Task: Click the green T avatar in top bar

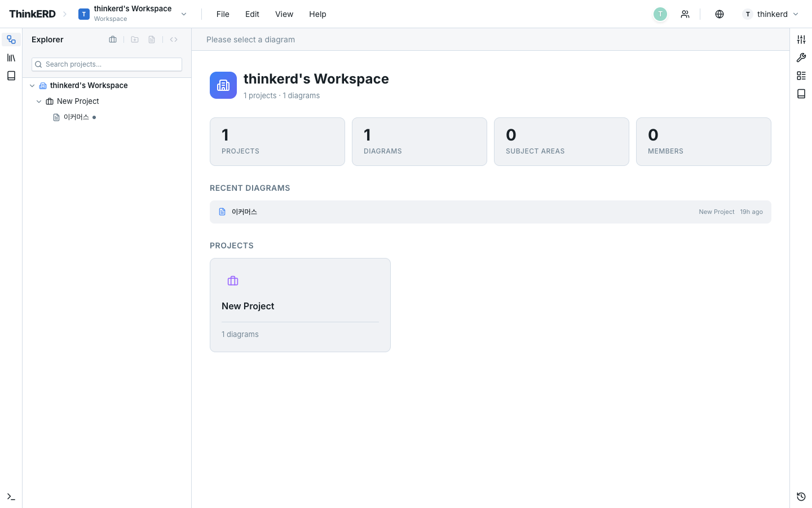Action: (x=660, y=14)
